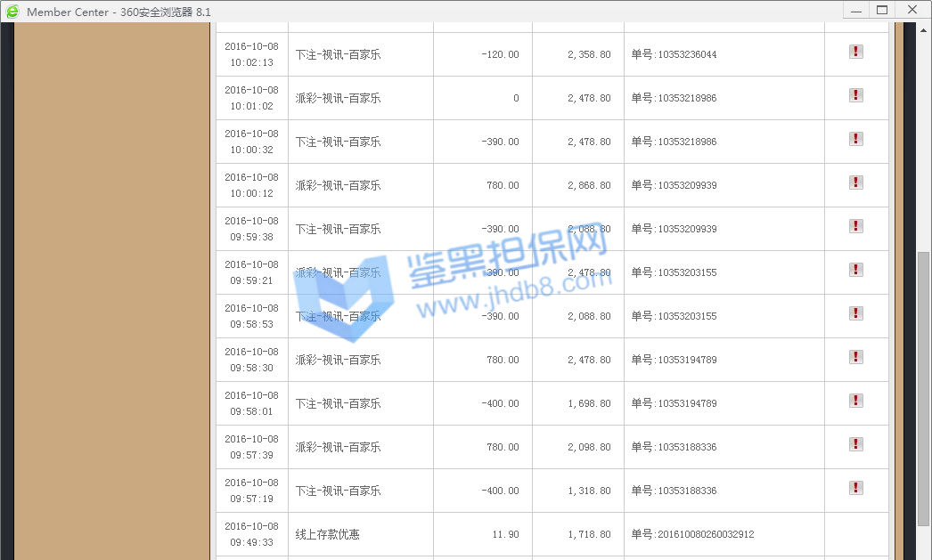Viewport: 932px width, 560px height.
Task: Click alert icon on 09:58:53 bet row
Action: coord(855,313)
